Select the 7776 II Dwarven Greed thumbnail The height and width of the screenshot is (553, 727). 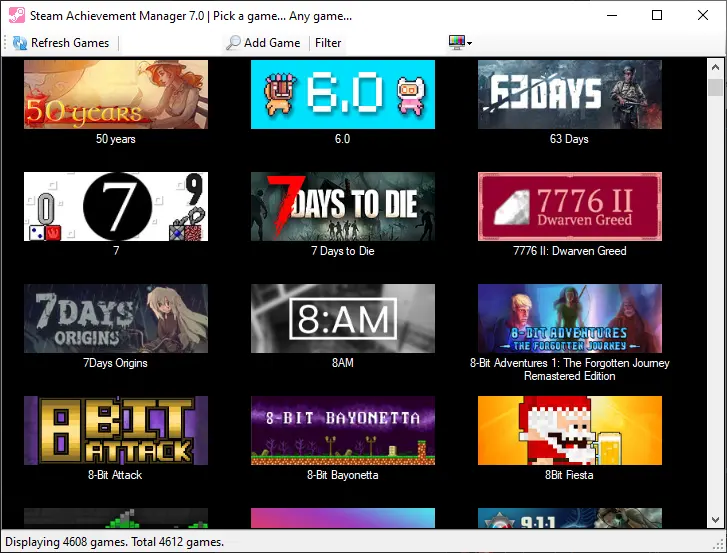570,206
